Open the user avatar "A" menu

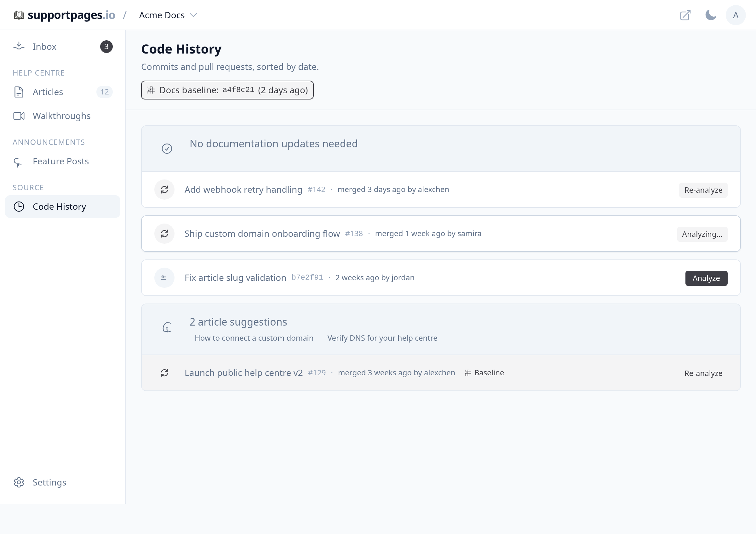click(736, 15)
